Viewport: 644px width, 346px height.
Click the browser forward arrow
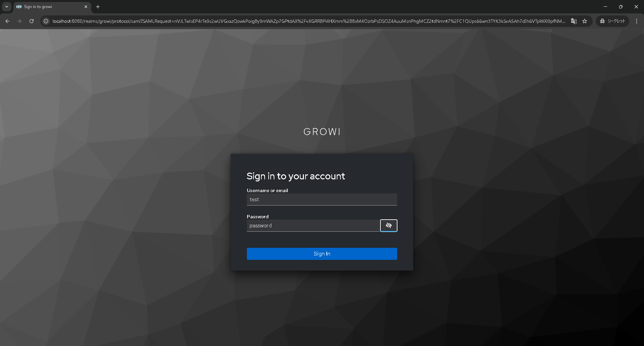pos(19,21)
